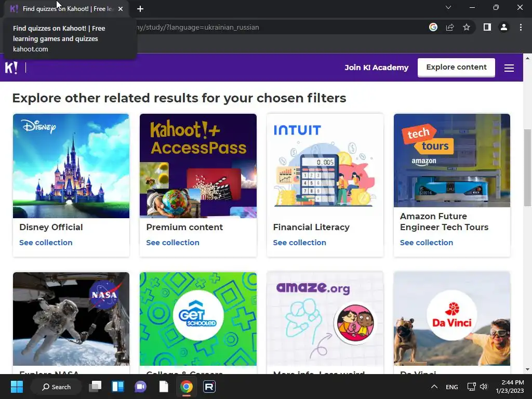
Task: Share this page using the share icon
Action: [450, 27]
